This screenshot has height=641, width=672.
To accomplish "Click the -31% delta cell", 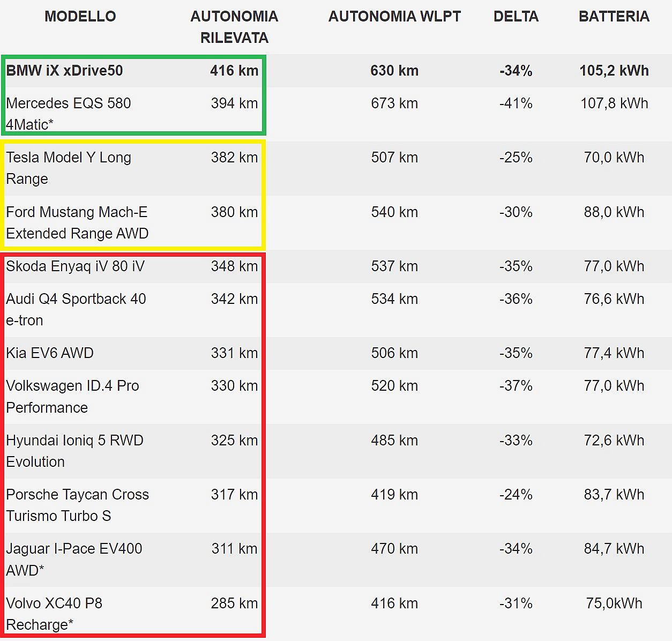I will click(516, 603).
